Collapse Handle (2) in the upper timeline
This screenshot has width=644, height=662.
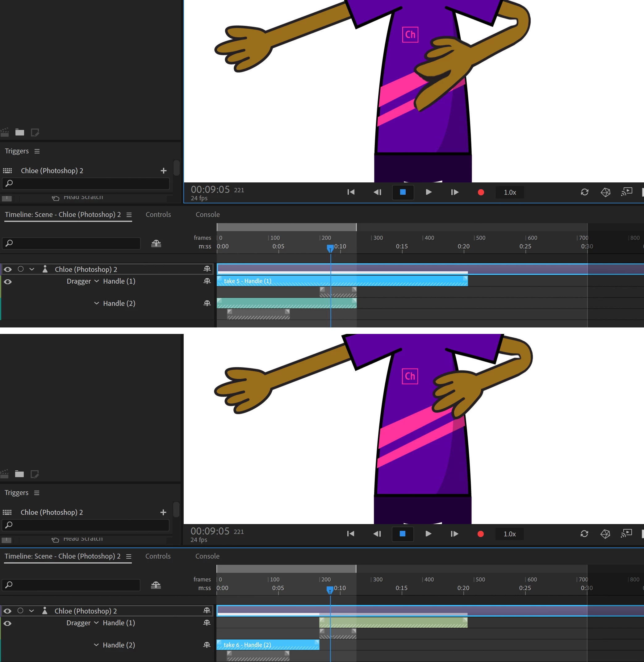click(96, 303)
